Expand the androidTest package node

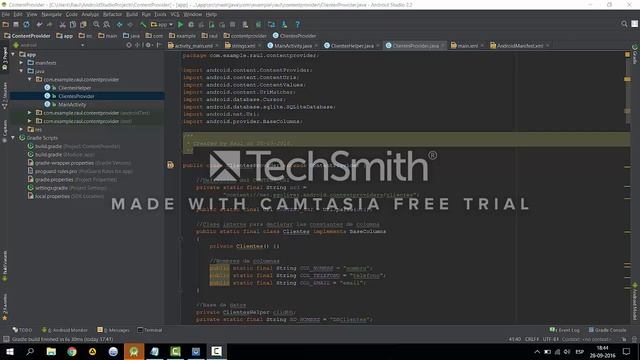click(29, 113)
